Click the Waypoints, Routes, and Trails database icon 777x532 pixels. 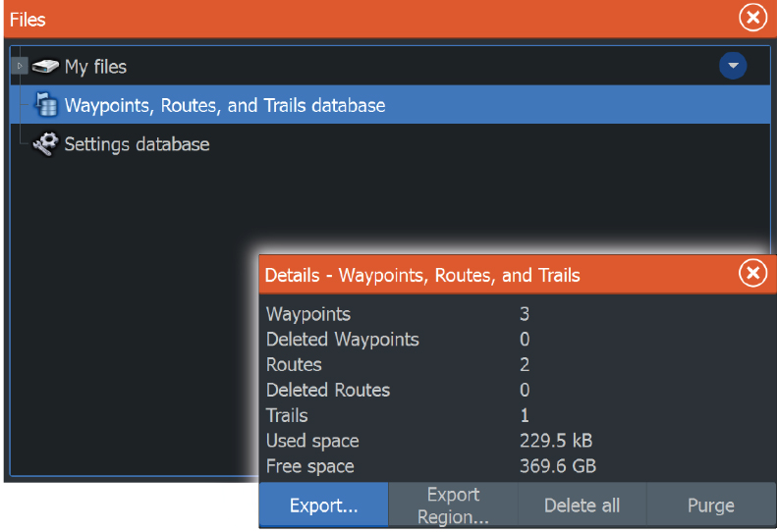click(x=45, y=105)
